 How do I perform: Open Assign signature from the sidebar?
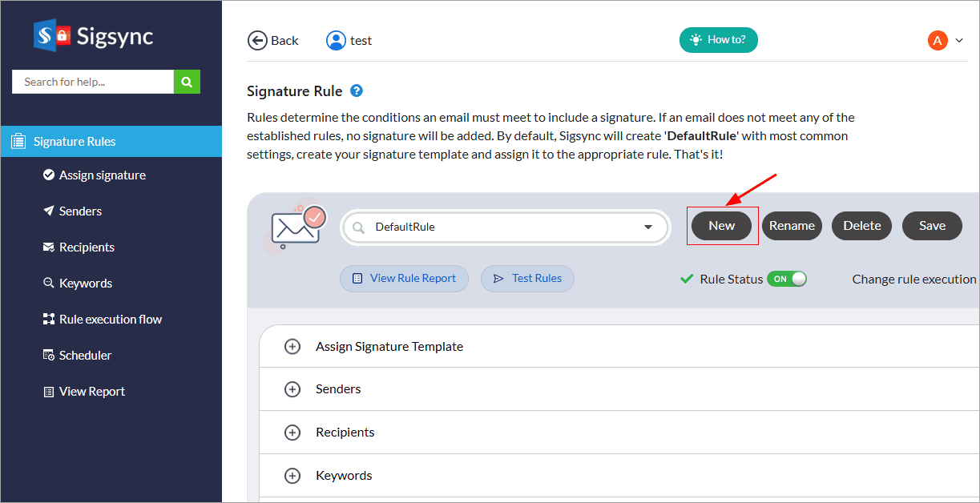pos(103,175)
